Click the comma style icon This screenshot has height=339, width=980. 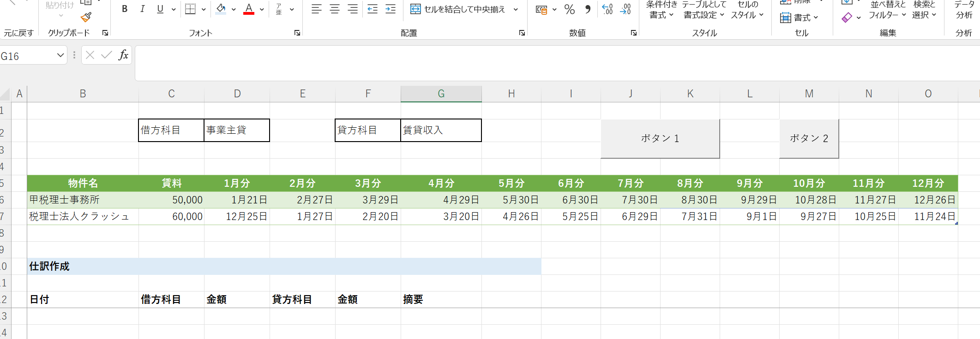click(588, 9)
